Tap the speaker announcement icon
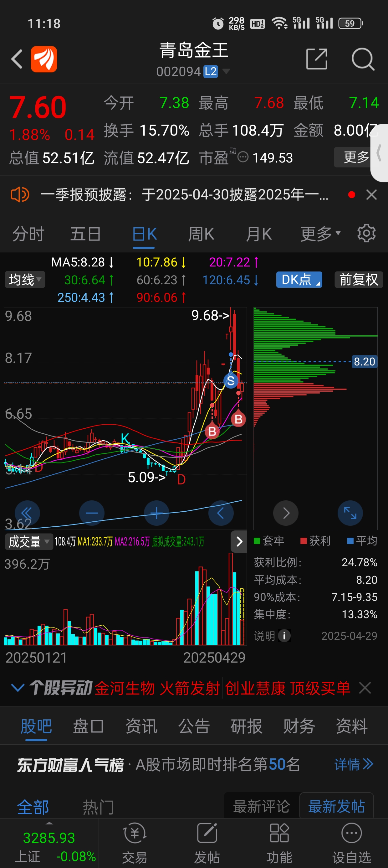The height and width of the screenshot is (868, 388). pyautogui.click(x=20, y=195)
